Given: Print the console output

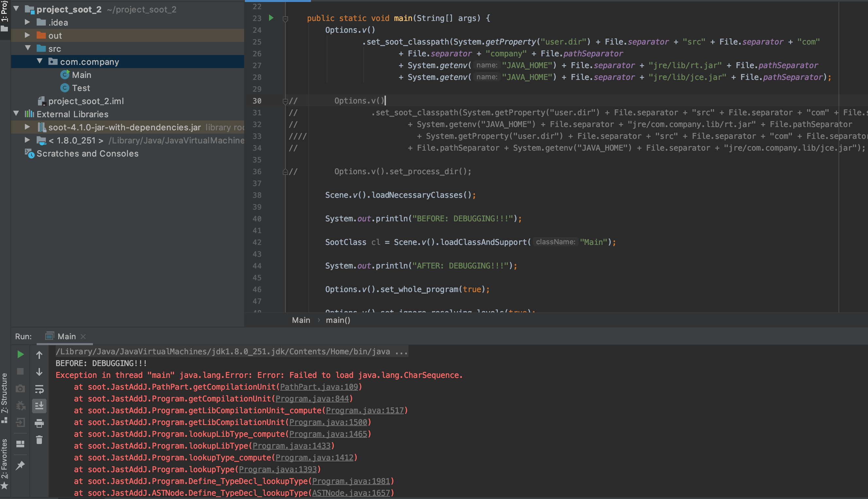Looking at the screenshot, I should click(39, 422).
